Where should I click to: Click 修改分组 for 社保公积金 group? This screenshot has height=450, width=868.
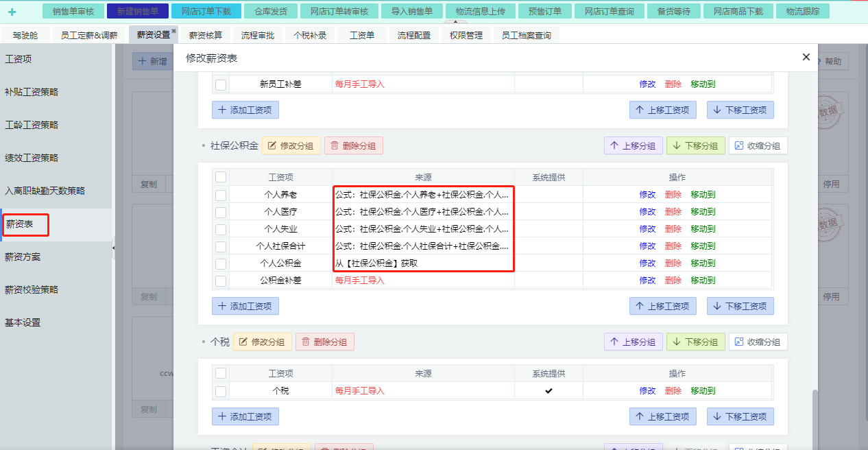(291, 145)
